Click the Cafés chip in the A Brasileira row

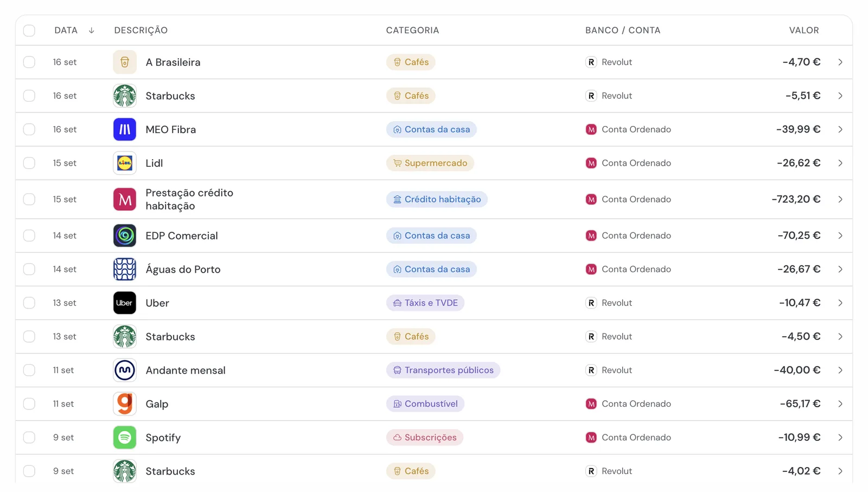point(411,62)
